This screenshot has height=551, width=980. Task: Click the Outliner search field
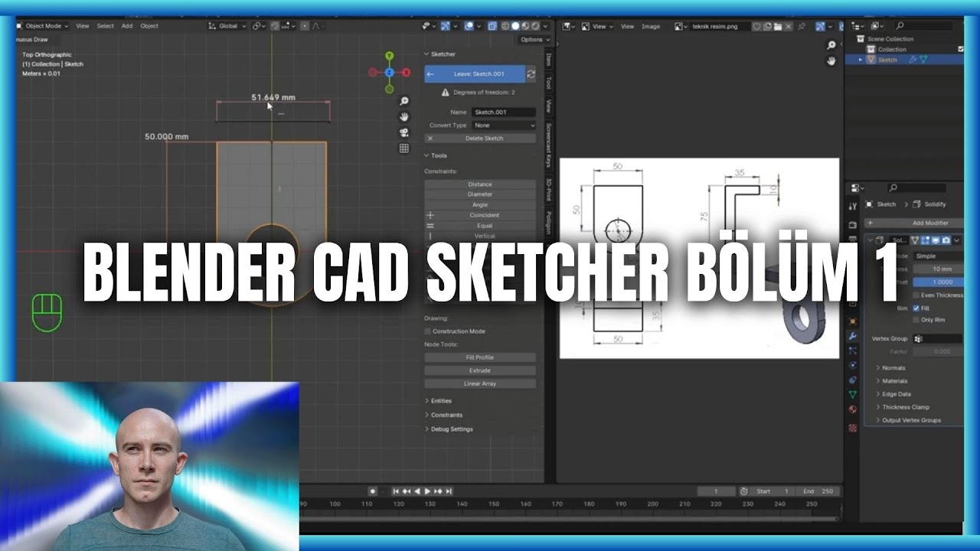pos(923,26)
